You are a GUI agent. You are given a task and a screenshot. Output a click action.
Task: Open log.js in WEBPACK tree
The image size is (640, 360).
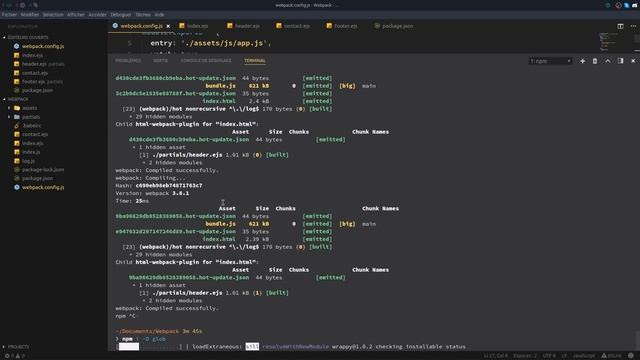point(28,161)
